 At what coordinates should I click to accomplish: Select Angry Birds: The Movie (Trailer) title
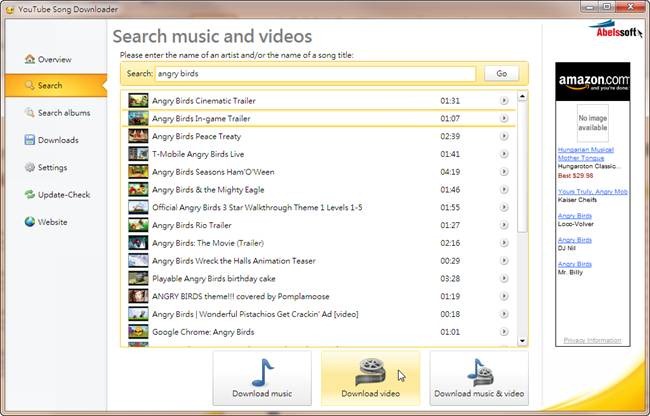pyautogui.click(x=208, y=243)
